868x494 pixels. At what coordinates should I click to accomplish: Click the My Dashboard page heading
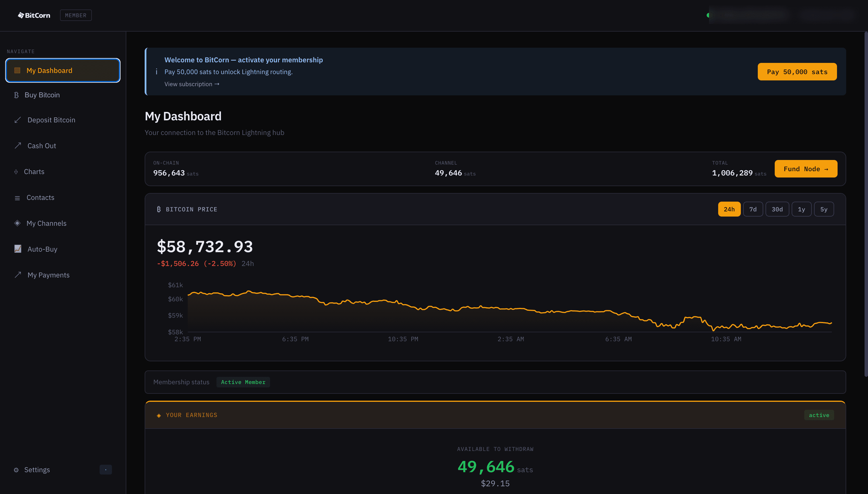click(183, 116)
